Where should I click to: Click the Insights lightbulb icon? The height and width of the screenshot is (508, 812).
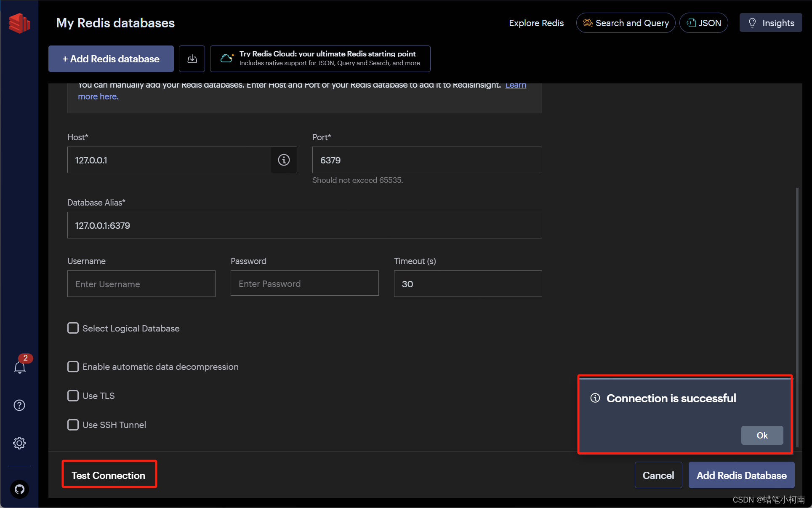point(752,23)
